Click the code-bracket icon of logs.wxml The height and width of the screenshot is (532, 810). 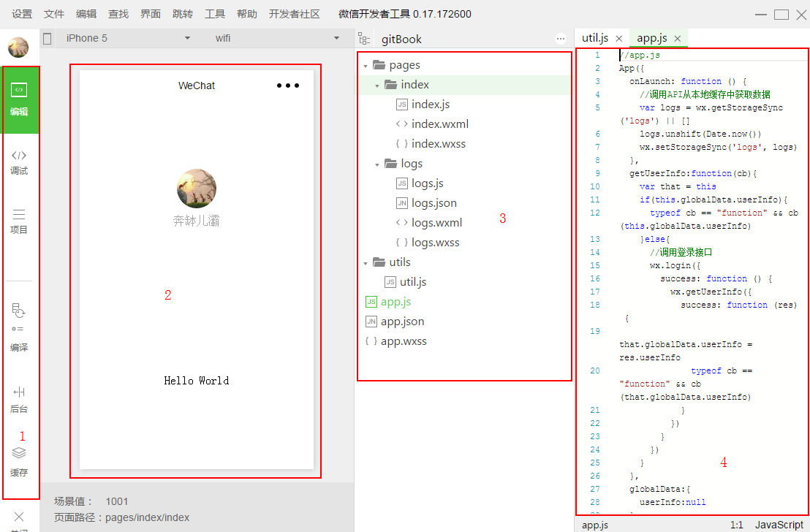[x=402, y=223]
